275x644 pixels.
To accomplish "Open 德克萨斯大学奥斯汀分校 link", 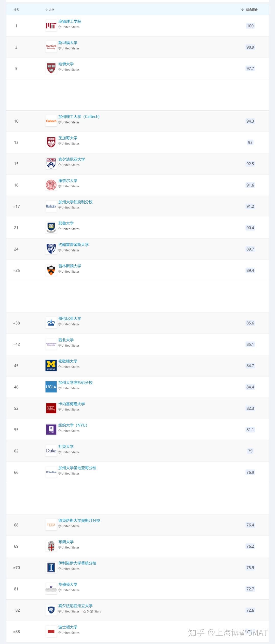I will [79, 520].
